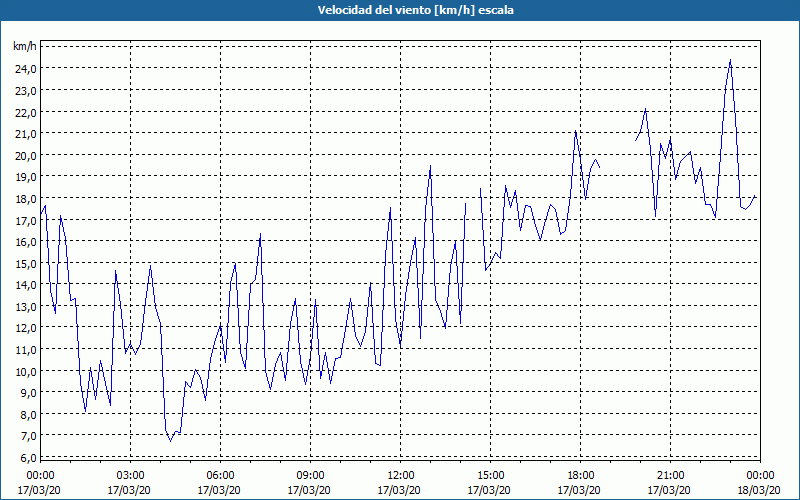Image resolution: width=800 pixels, height=500 pixels.
Task: Click the 23,0 y-axis value
Action: [25, 90]
